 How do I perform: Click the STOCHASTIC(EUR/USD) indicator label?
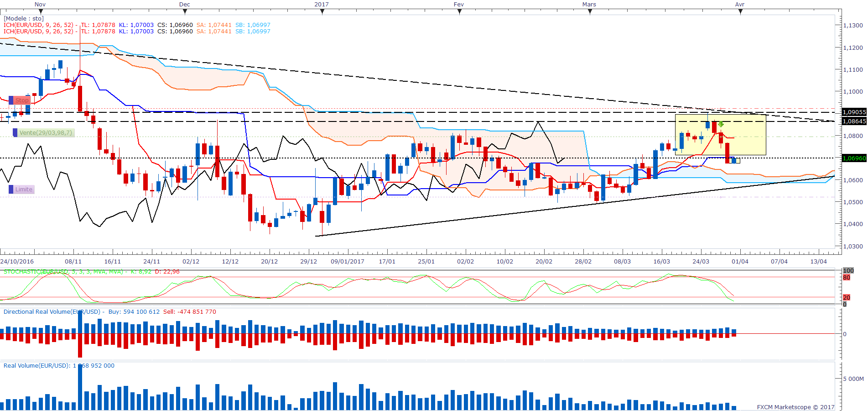63,272
